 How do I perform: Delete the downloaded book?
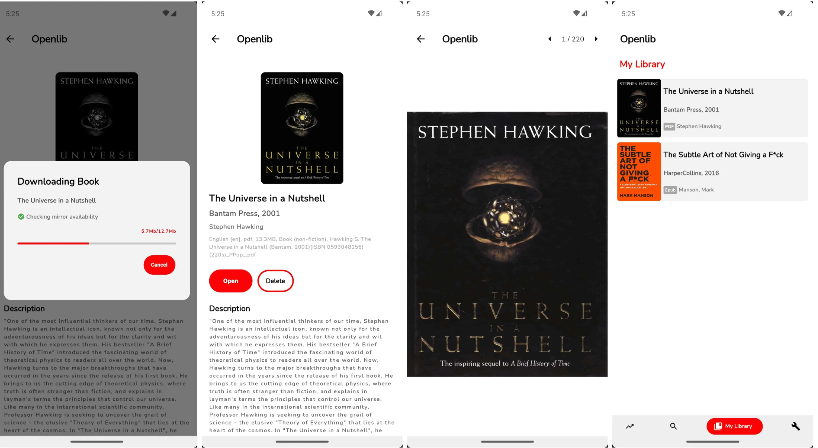275,281
